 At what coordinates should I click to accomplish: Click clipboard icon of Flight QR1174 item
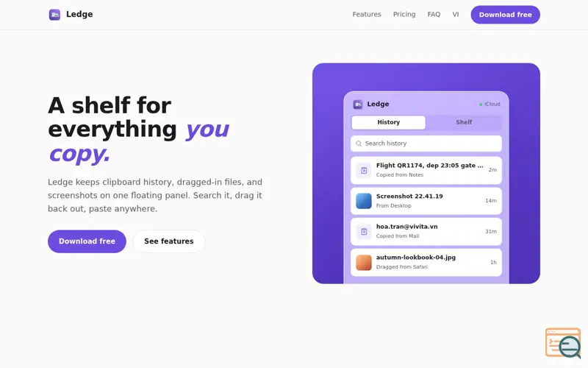364,170
